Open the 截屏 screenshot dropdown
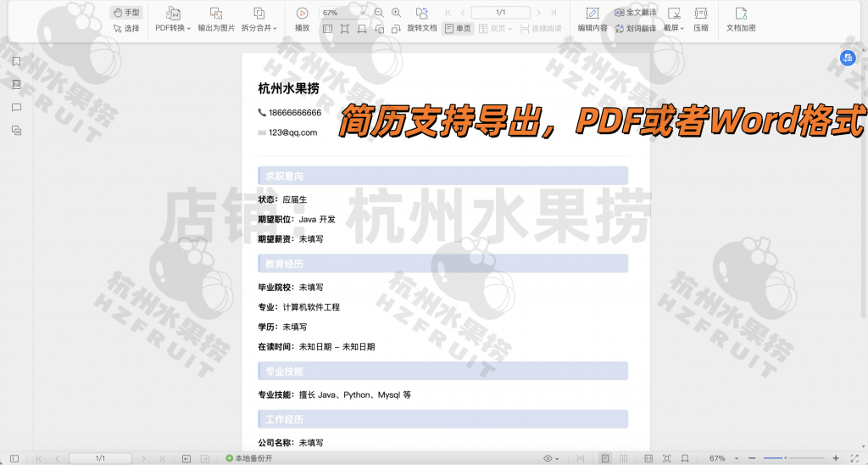Image resolution: width=868 pixels, height=465 pixels. pyautogui.click(x=674, y=20)
